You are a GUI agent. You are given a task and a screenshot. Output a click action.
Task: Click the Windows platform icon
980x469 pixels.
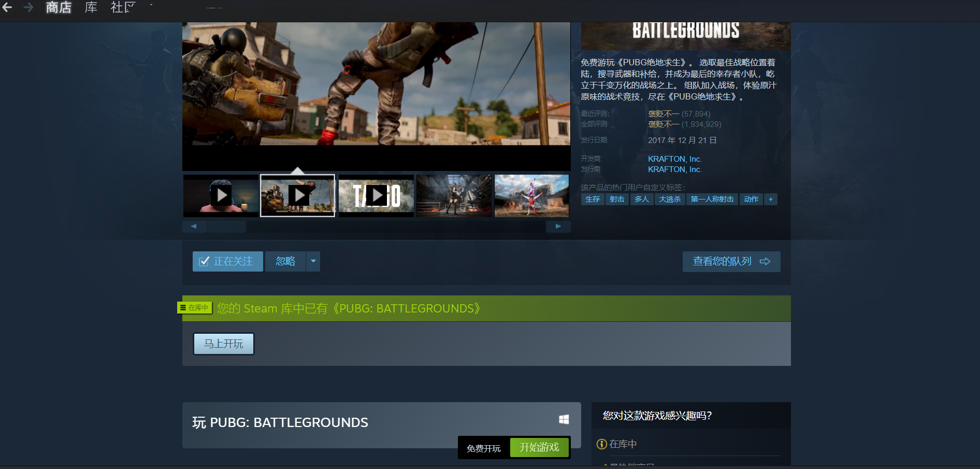[564, 419]
